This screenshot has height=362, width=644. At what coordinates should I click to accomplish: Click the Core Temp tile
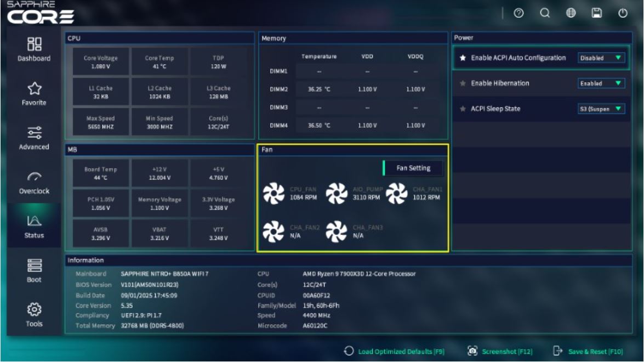point(159,61)
